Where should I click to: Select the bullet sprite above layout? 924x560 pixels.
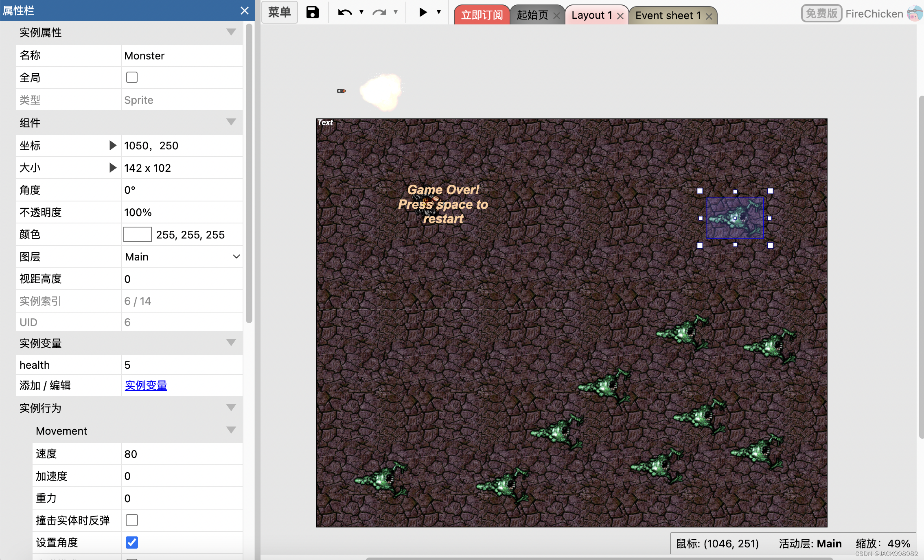pos(342,91)
